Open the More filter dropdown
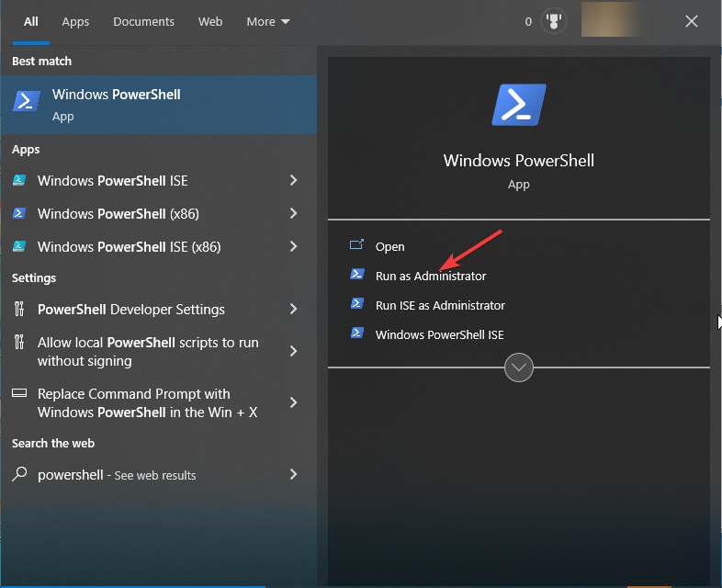Viewport: 722px width, 588px height. coord(267,21)
